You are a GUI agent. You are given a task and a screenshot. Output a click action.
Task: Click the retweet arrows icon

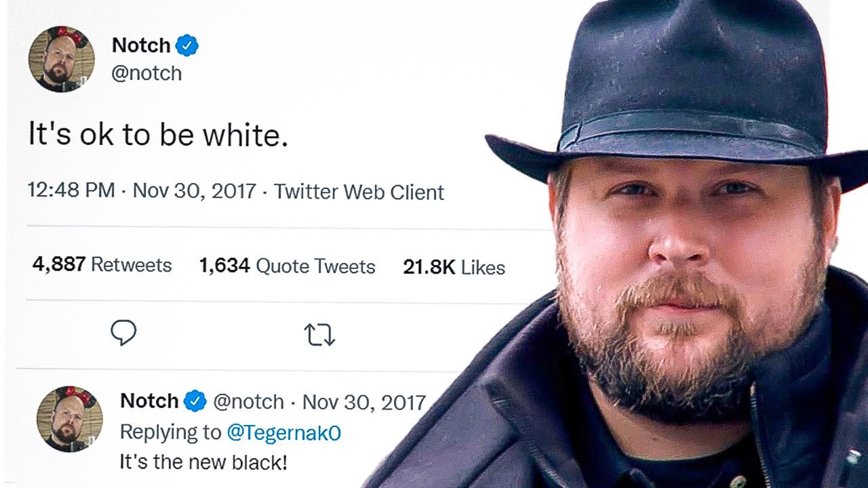tap(319, 334)
